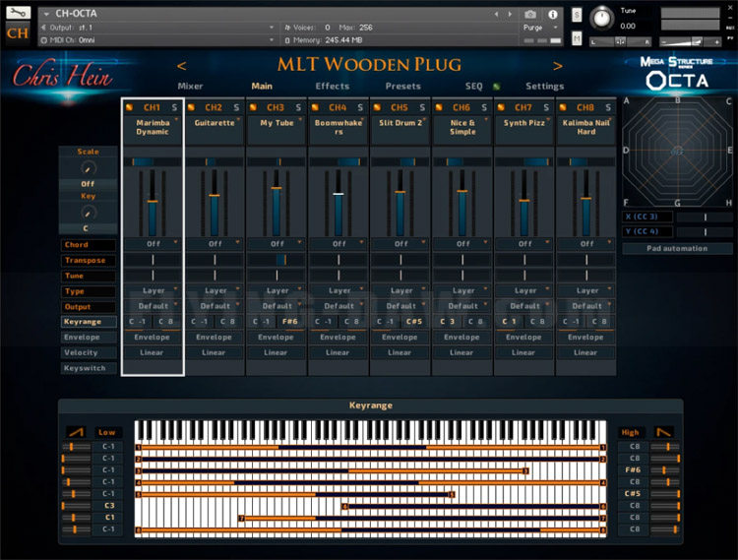Screen dimensions: 738x560
Task: Open CH3 My Tube instrument dropdown
Action: tap(277, 123)
